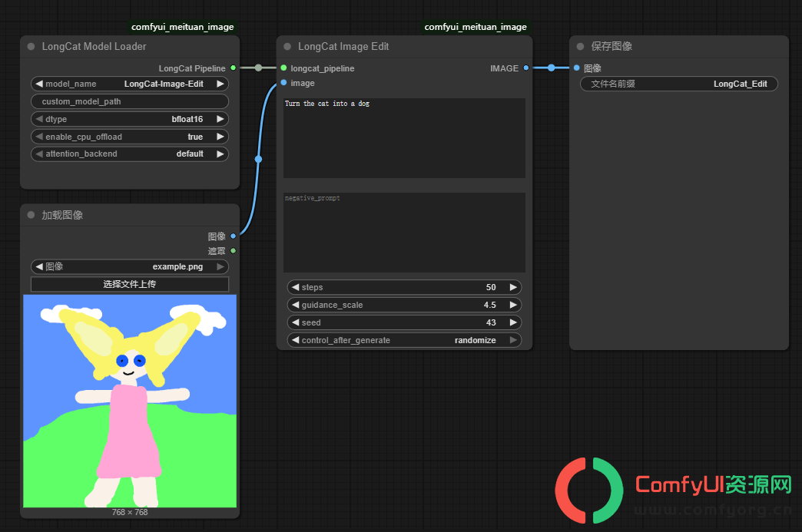The height and width of the screenshot is (532, 802).
Task: Open the model_name LongCat-Image-Edit dropdown
Action: (130, 84)
